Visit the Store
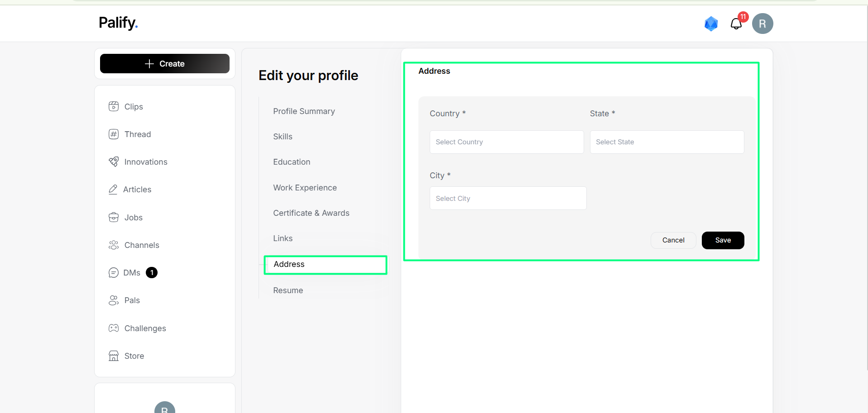This screenshot has width=868, height=413. [x=134, y=356]
